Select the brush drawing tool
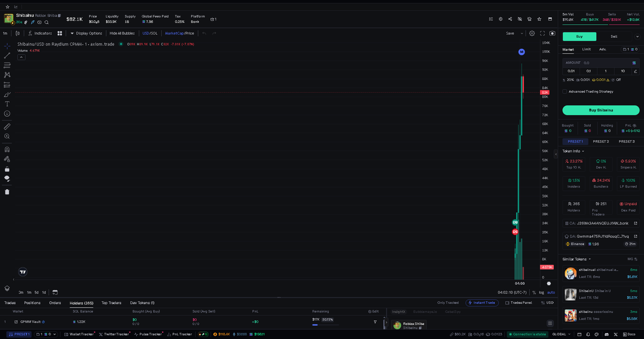The width and height of the screenshot is (644, 339). click(x=7, y=94)
